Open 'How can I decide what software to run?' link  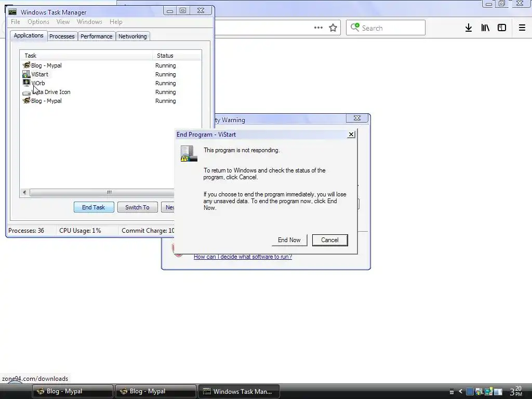click(x=243, y=257)
